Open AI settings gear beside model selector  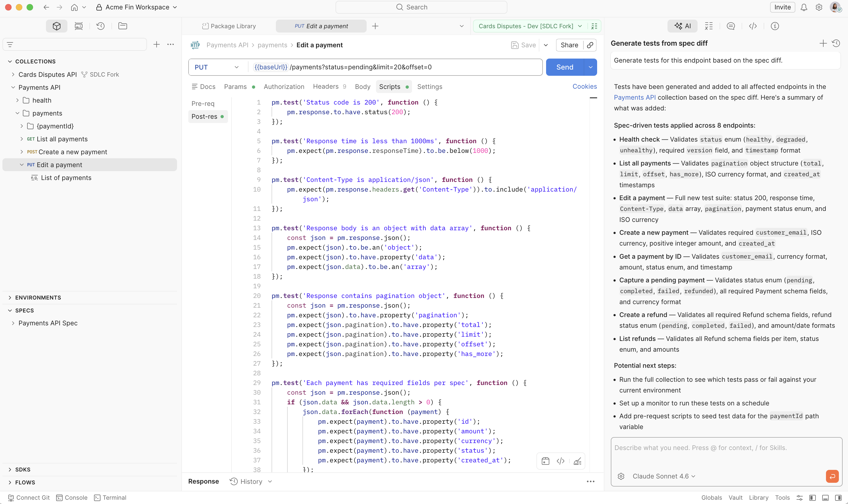coord(621,476)
